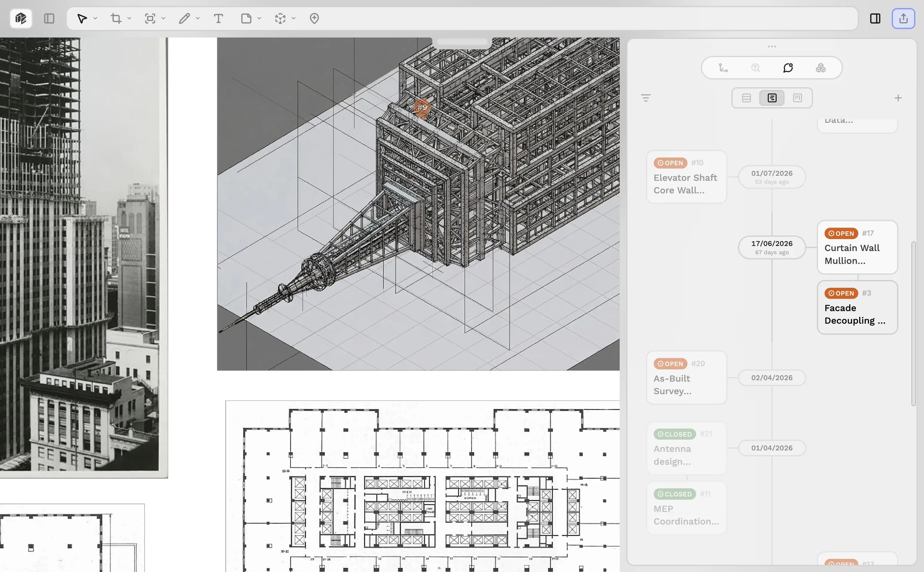This screenshot has width=924, height=572.
Task: Select the Text tool
Action: pos(218,19)
